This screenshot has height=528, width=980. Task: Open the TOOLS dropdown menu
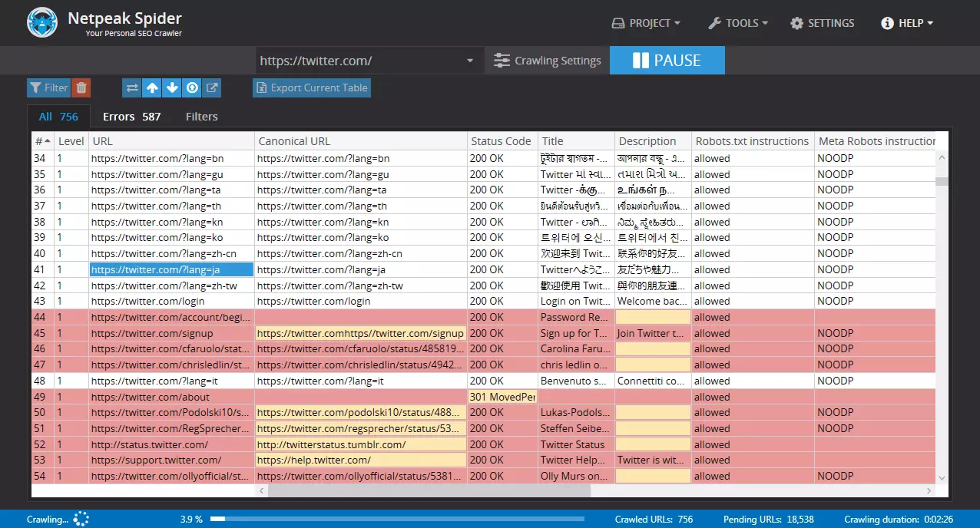point(737,23)
